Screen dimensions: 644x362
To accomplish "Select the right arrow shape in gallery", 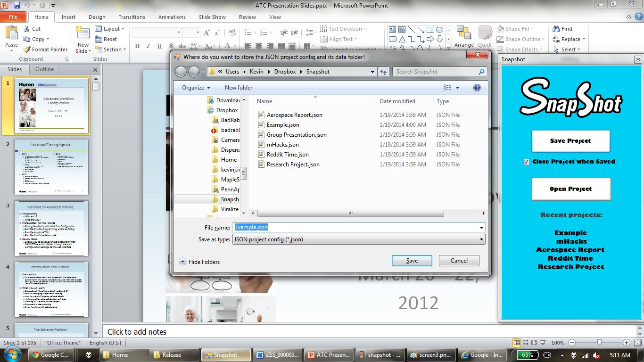I will [429, 39].
